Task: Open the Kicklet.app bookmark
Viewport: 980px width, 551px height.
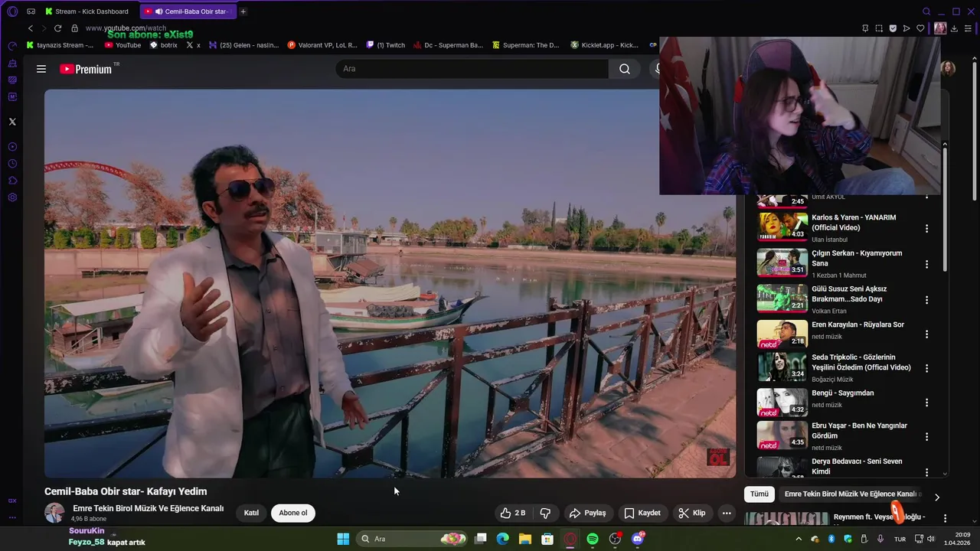Action: click(x=604, y=45)
